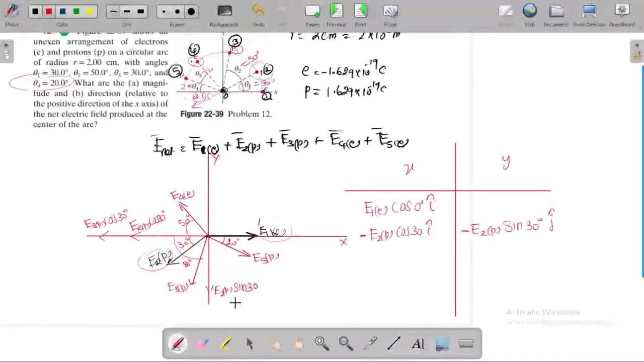Select the yellow Highlighter tool
Viewport: 644px width, 362px height.
pyautogui.click(x=226, y=343)
